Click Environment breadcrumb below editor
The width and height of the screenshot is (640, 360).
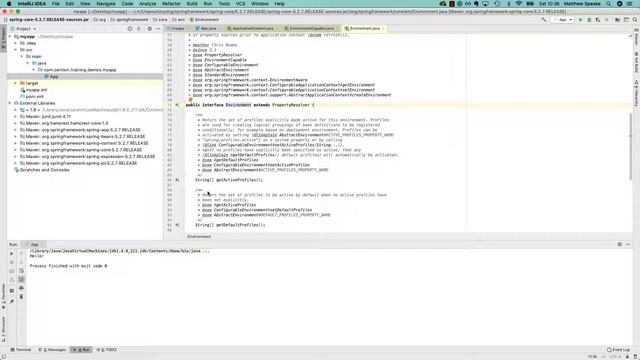pos(199,236)
